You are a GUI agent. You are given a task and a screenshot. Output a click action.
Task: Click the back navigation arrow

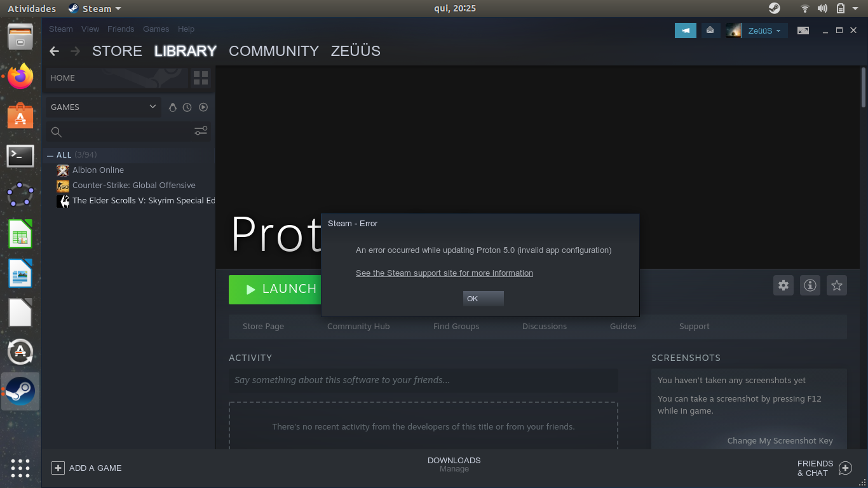(54, 51)
